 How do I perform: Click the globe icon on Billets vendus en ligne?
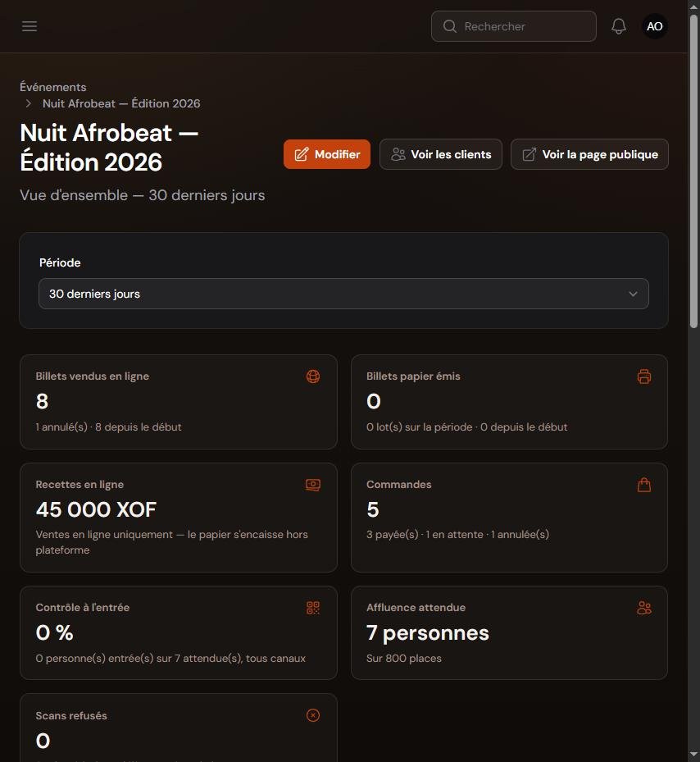coord(313,376)
